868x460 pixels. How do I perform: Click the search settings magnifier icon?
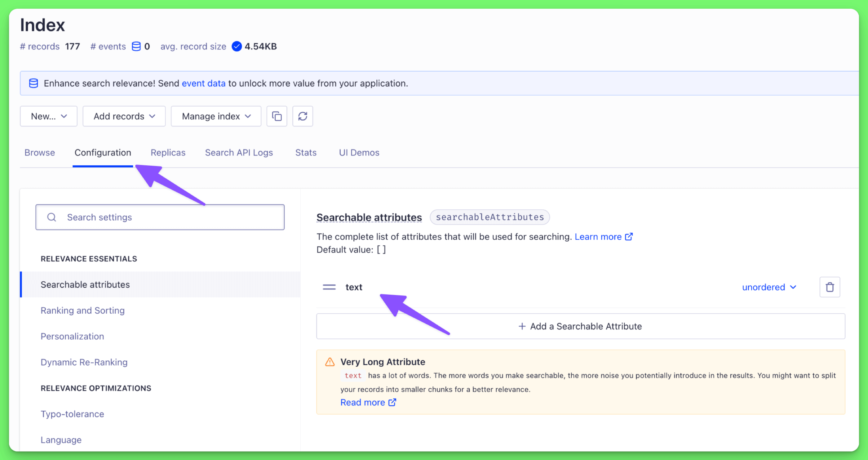(x=52, y=217)
